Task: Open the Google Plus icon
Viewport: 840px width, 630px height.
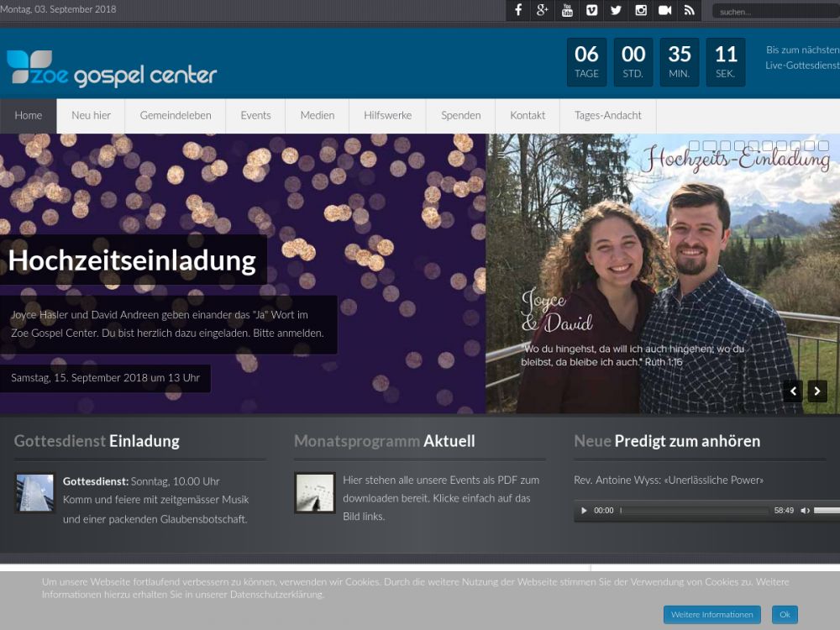Action: click(542, 10)
